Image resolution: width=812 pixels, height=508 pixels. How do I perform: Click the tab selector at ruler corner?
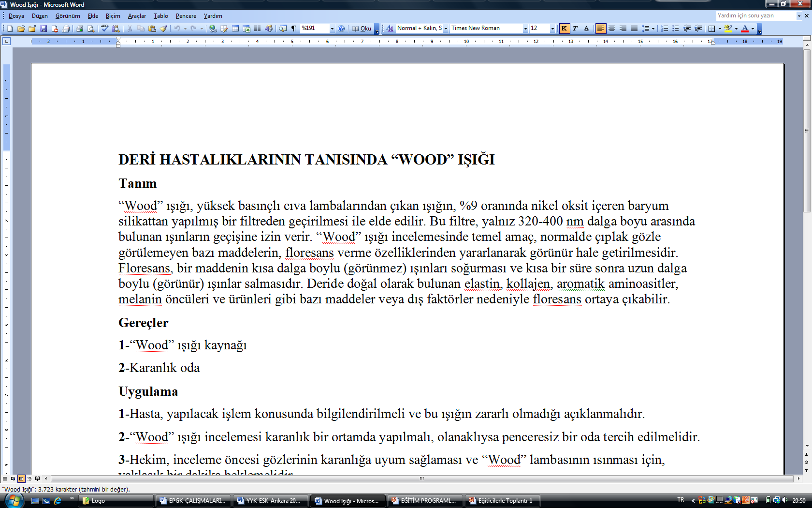(x=6, y=42)
